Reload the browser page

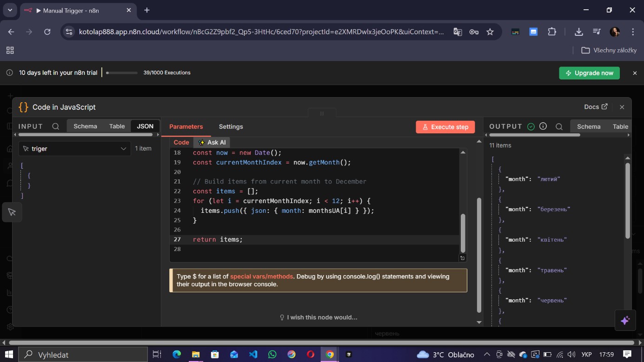(x=47, y=32)
